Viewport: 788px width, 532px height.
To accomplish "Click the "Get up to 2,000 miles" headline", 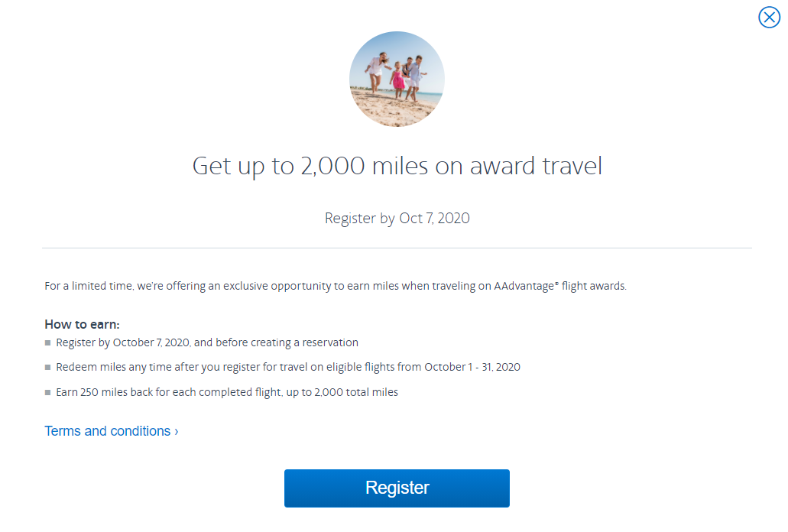I will click(x=397, y=166).
